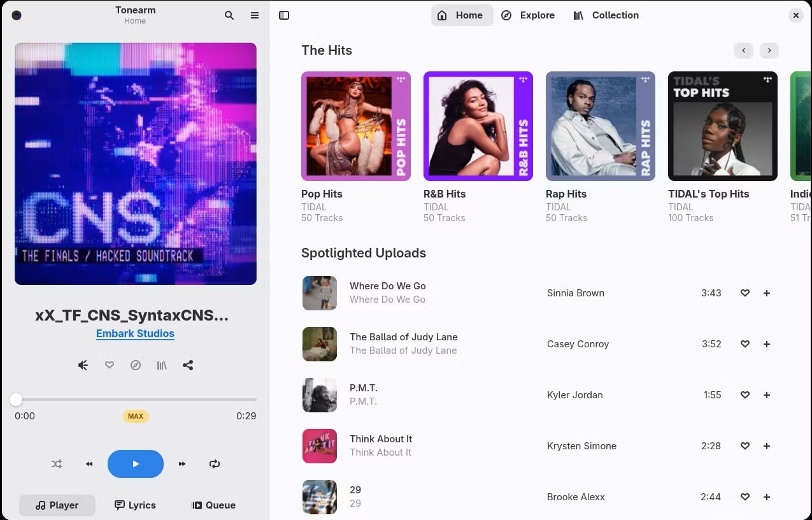This screenshot has width=812, height=520.
Task: Click Think About It track thumbnail
Action: 320,446
